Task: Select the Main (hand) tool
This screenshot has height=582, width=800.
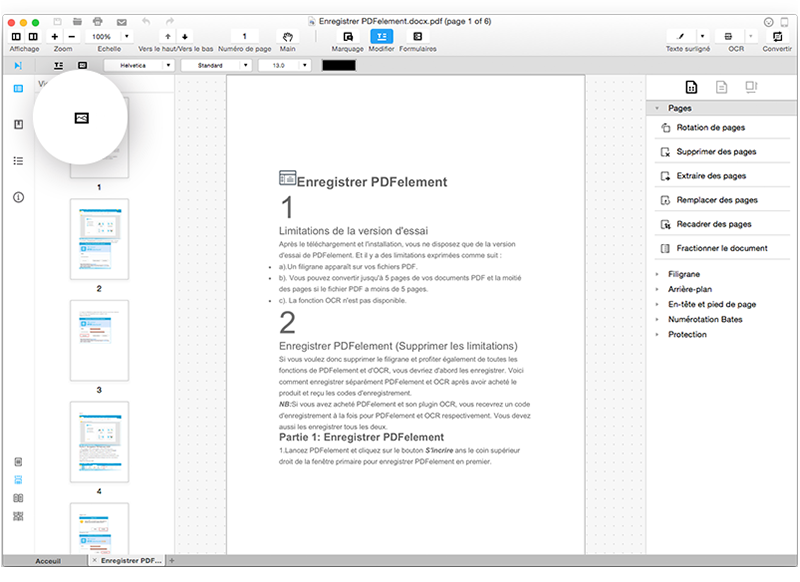Action: (x=288, y=36)
